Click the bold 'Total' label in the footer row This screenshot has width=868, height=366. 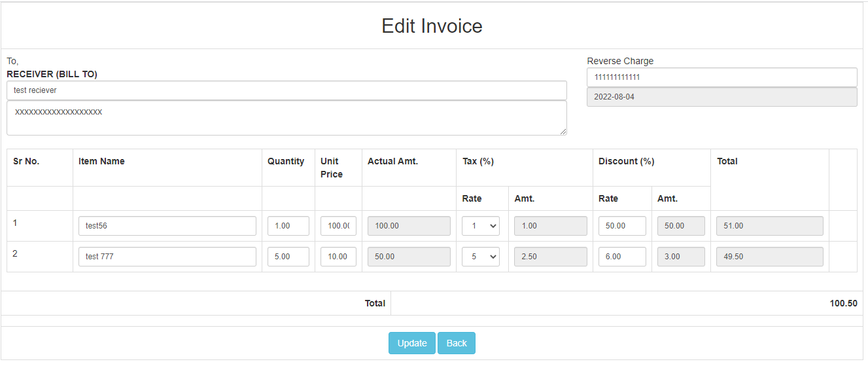click(x=375, y=304)
